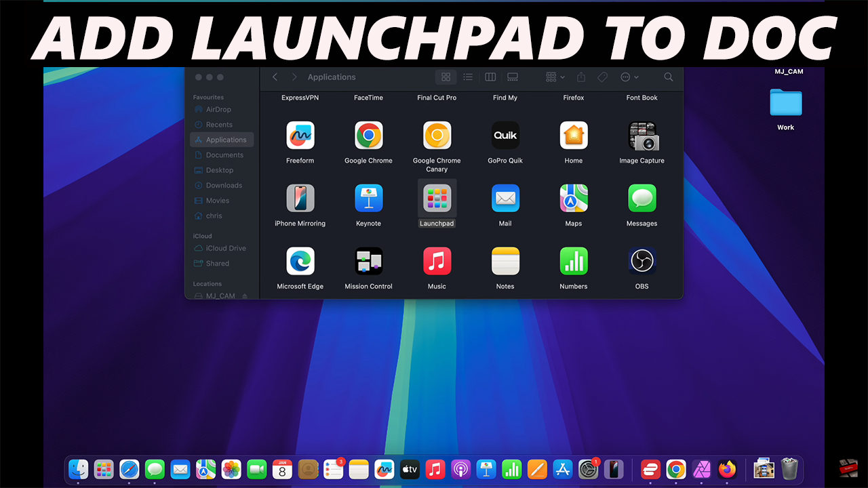868x488 pixels.
Task: Switch Finder to list view
Action: point(468,77)
